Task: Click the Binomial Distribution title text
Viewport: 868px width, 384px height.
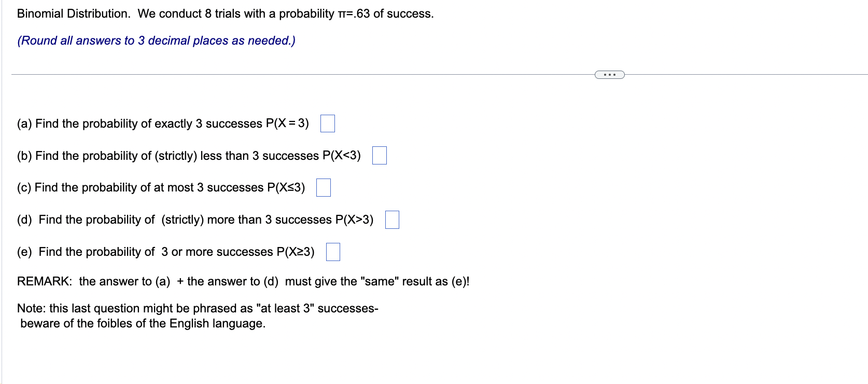Action: pos(226,13)
